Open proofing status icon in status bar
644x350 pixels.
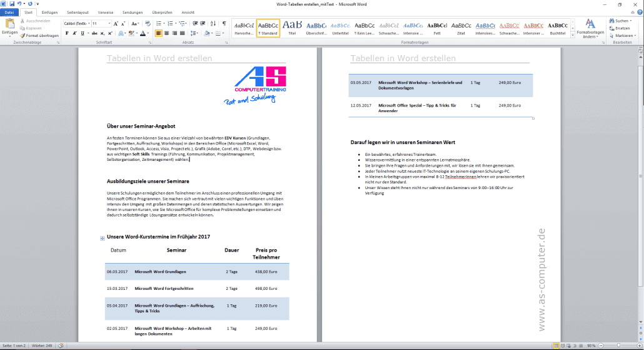pyautogui.click(x=61, y=346)
